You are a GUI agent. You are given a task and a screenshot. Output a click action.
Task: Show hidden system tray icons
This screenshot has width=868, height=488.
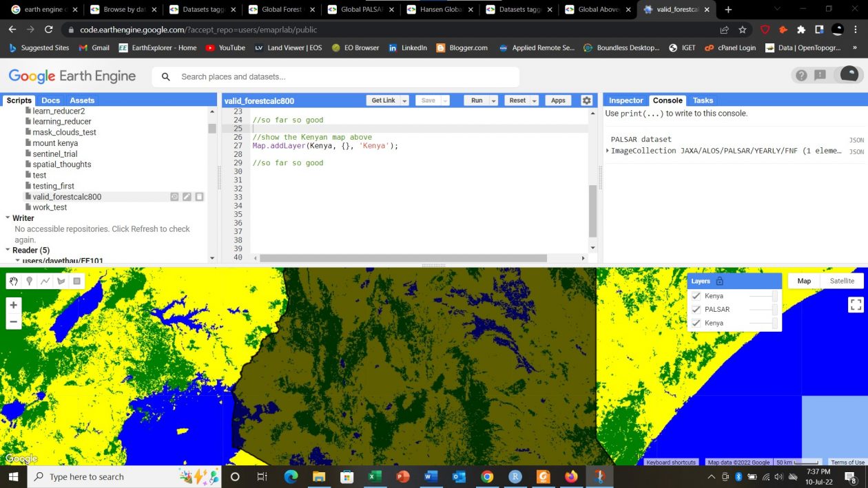712,476
